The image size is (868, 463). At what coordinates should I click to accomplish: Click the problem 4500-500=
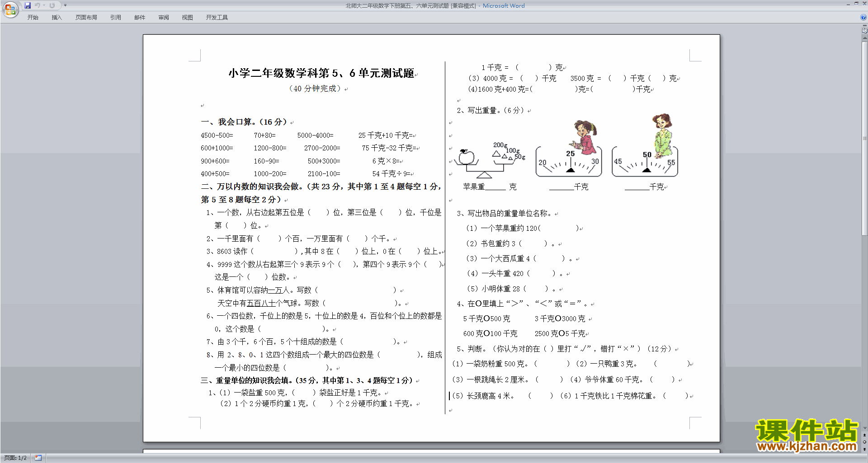pyautogui.click(x=217, y=136)
